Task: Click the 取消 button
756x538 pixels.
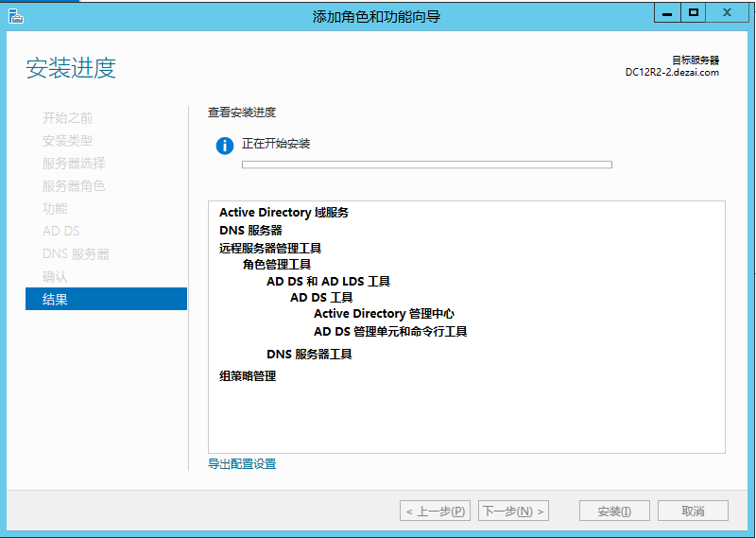Action: (693, 511)
